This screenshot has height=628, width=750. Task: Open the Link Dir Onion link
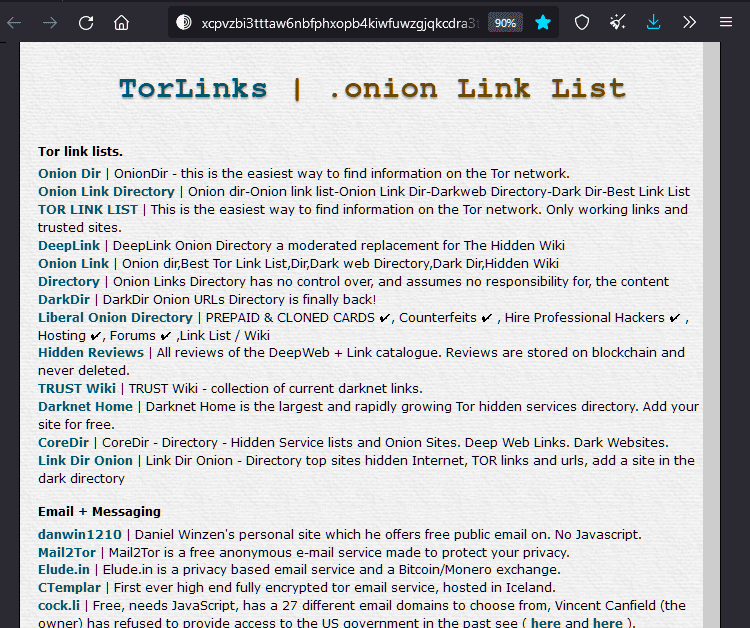(85, 461)
